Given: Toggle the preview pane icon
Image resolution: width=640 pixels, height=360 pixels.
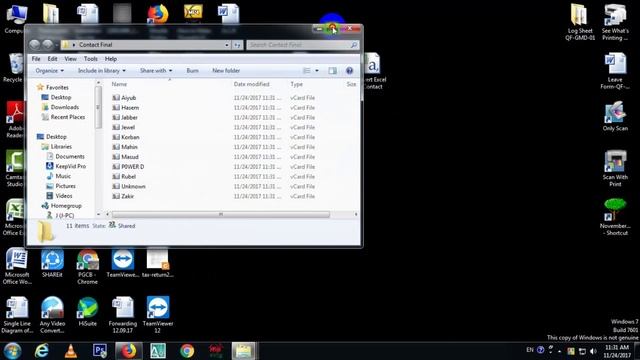Looking at the screenshot, I should [333, 71].
